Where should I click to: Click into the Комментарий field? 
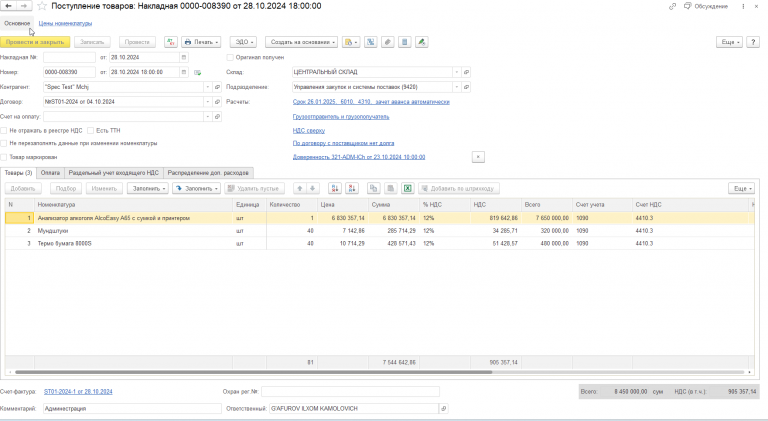point(132,408)
